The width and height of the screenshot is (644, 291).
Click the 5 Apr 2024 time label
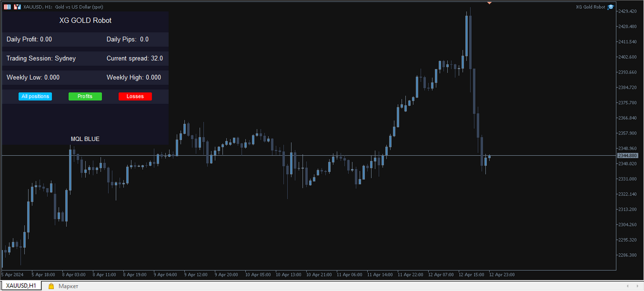click(12, 274)
